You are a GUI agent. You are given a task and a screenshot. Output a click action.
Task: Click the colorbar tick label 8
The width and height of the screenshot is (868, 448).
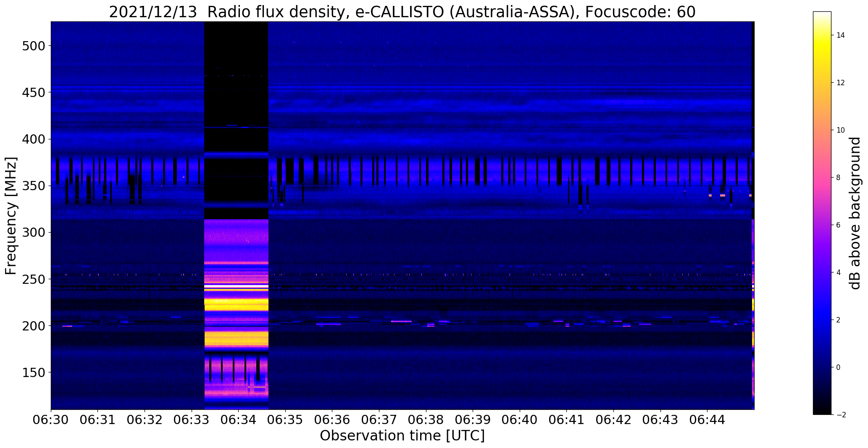tap(838, 178)
